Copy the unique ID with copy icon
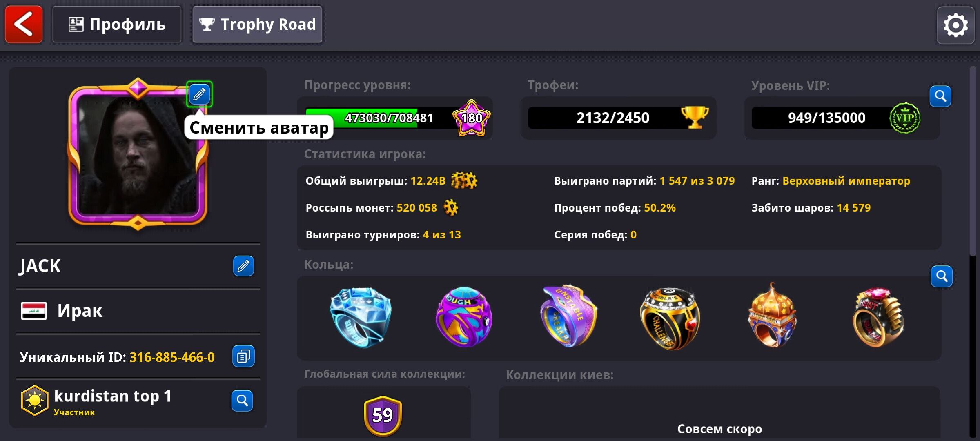Screen dimensions: 980x441 243,356
